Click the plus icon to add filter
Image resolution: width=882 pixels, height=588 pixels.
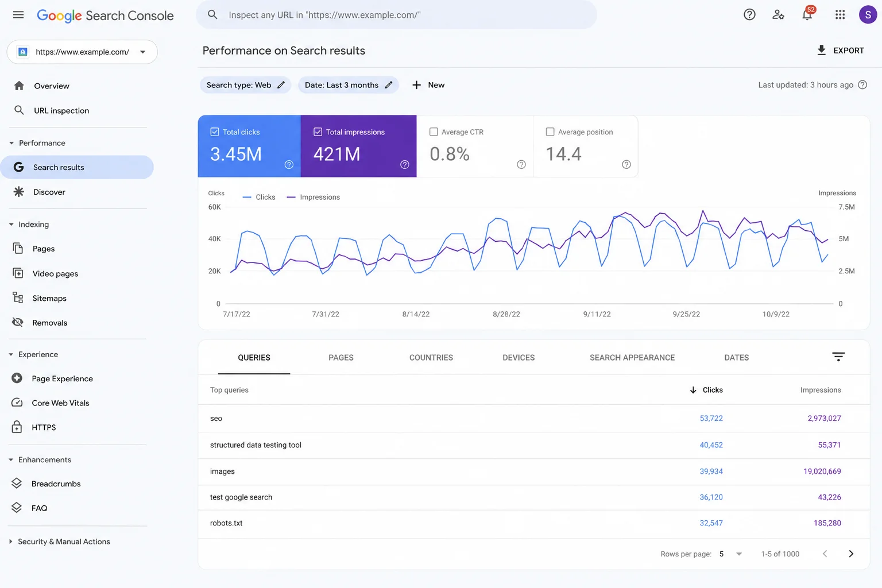click(417, 85)
